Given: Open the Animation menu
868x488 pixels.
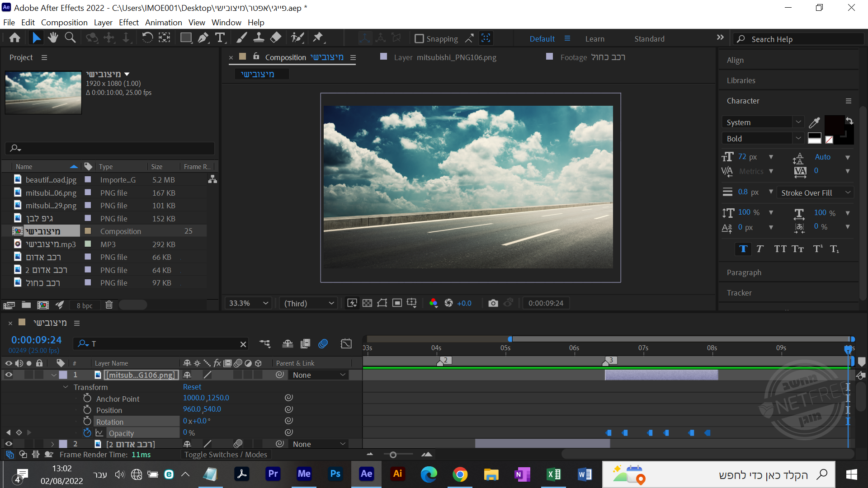Looking at the screenshot, I should tap(163, 23).
